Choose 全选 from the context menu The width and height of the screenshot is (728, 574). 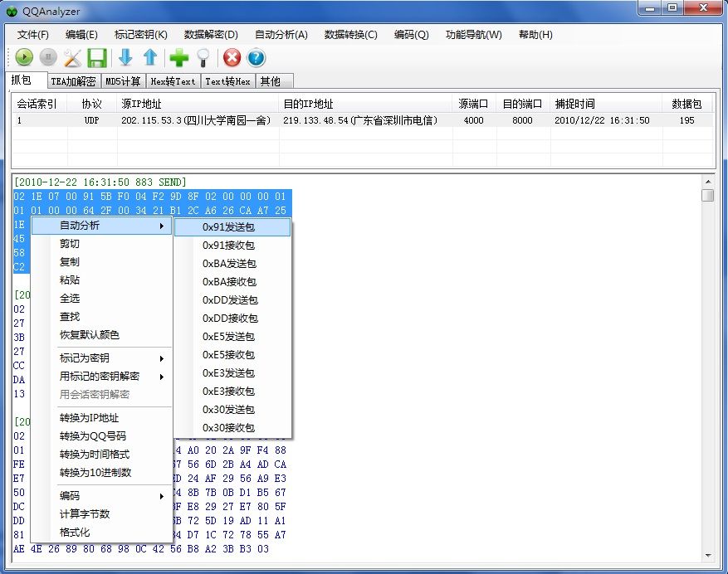click(x=101, y=299)
